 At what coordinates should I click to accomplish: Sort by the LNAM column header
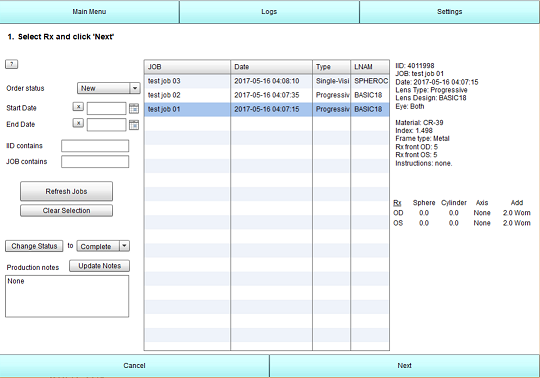pos(370,67)
